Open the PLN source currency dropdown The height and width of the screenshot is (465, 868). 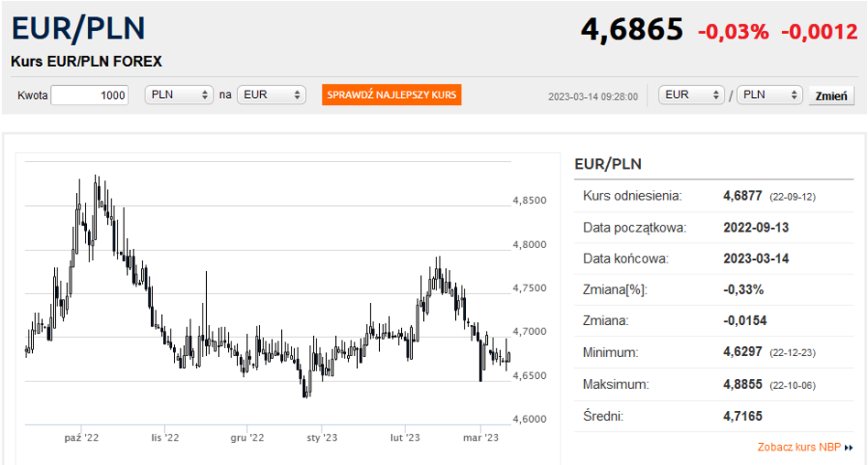(179, 94)
